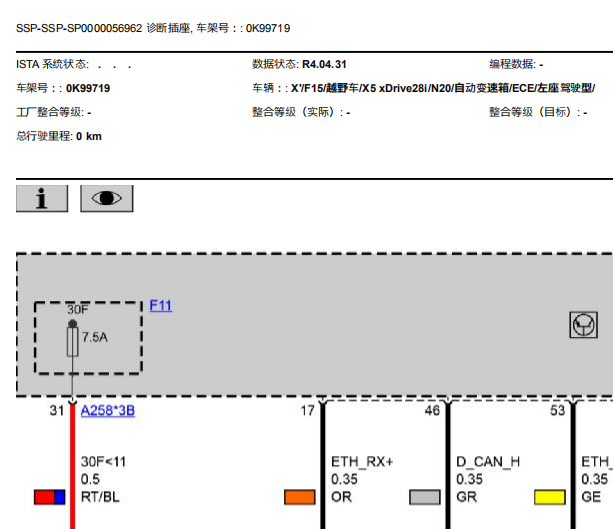The height and width of the screenshot is (529, 613).
Task: Click the info (i) button
Action: click(42, 199)
